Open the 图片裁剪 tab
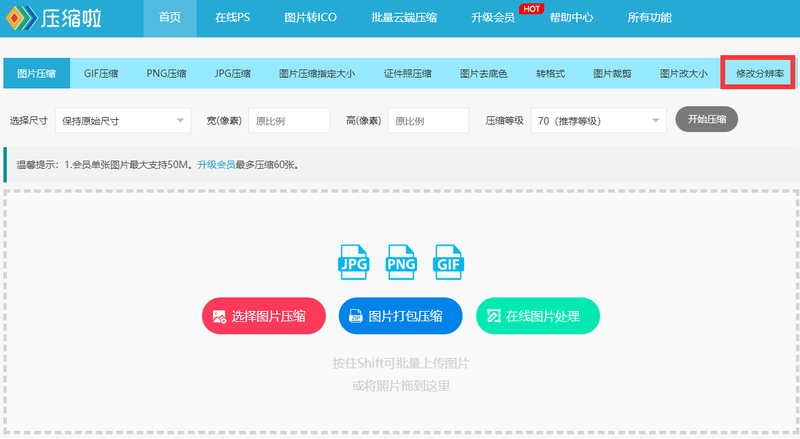Viewport: 800px width, 439px height. (x=612, y=74)
